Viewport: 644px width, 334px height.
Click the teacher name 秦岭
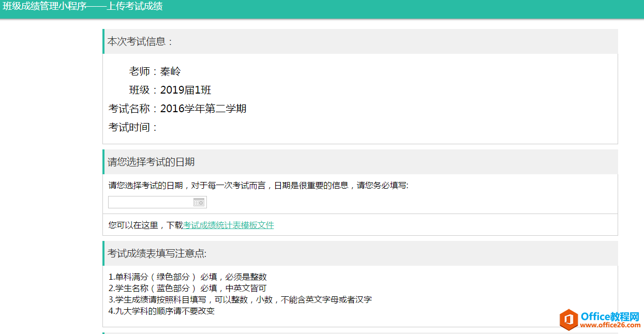pos(170,72)
